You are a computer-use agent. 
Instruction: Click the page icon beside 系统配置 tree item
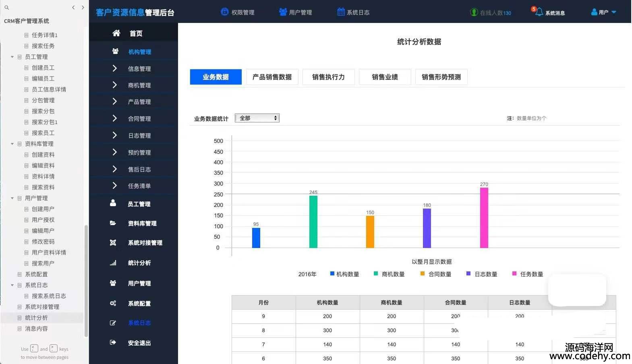tap(19, 274)
